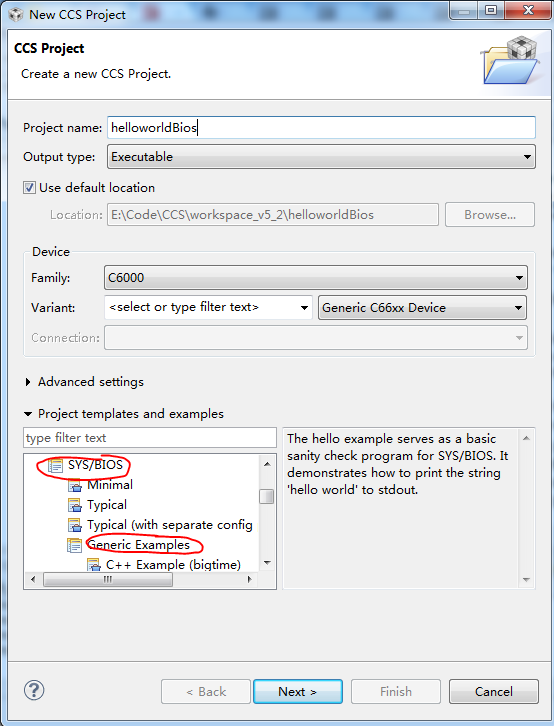Click the Next button

point(298,691)
